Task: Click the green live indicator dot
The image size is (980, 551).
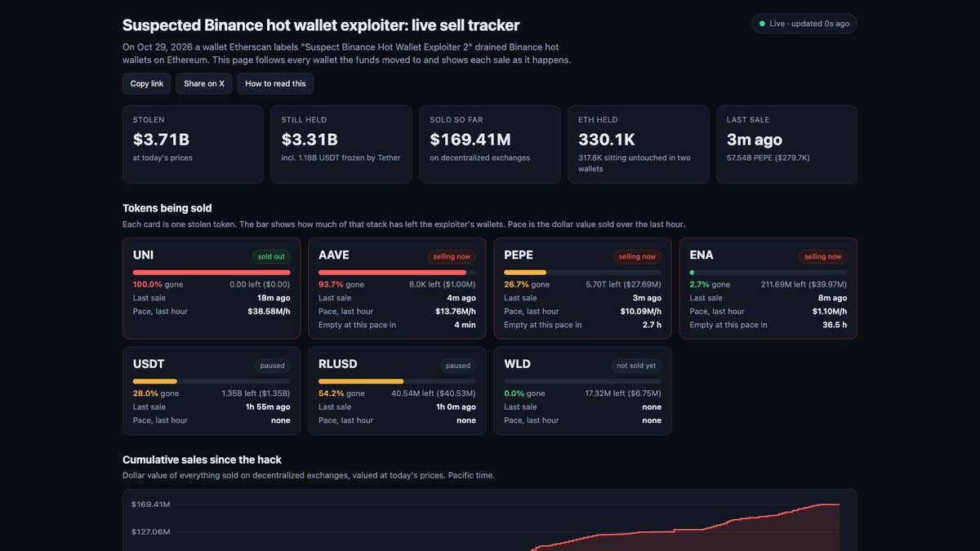Action: click(763, 24)
